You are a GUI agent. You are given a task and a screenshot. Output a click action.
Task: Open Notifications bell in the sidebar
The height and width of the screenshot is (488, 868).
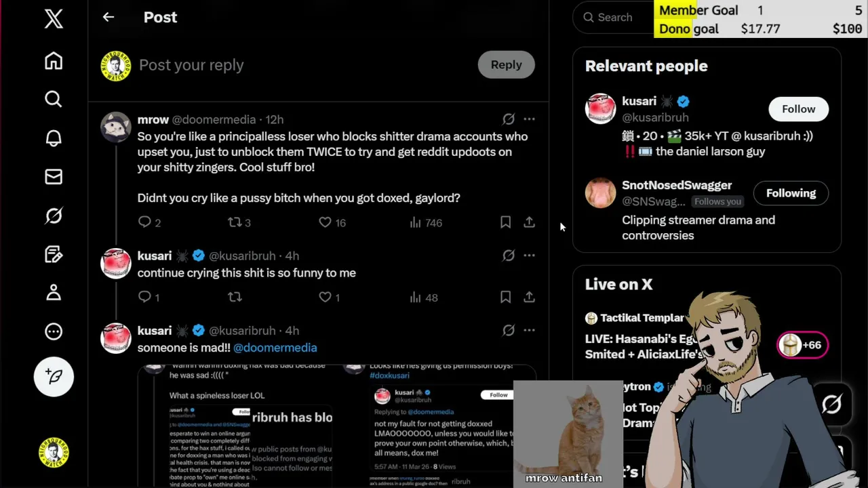click(54, 138)
